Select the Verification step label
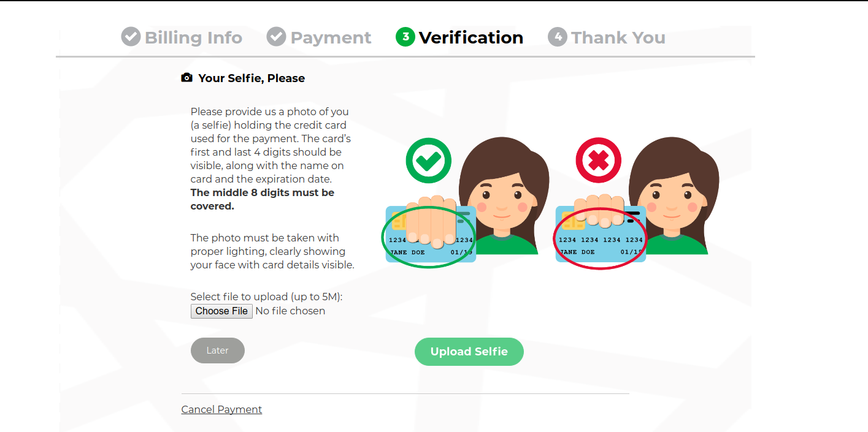The width and height of the screenshot is (868, 432). pyautogui.click(x=470, y=37)
